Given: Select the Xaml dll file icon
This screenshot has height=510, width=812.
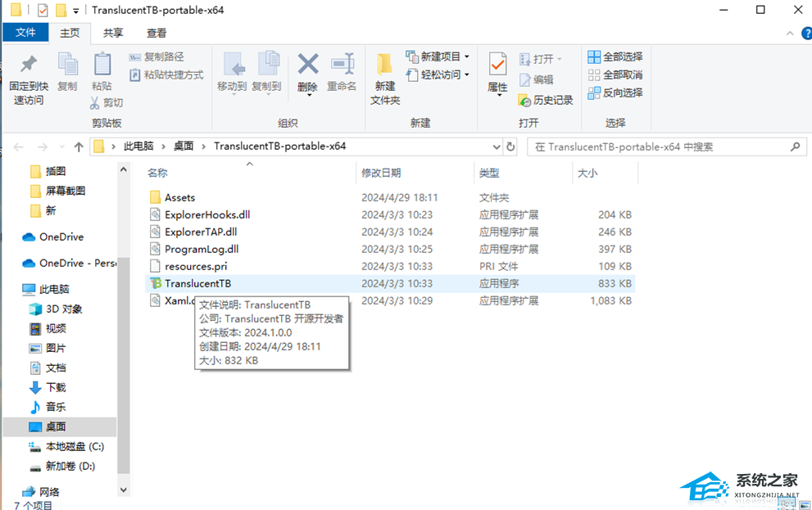Looking at the screenshot, I should (155, 300).
